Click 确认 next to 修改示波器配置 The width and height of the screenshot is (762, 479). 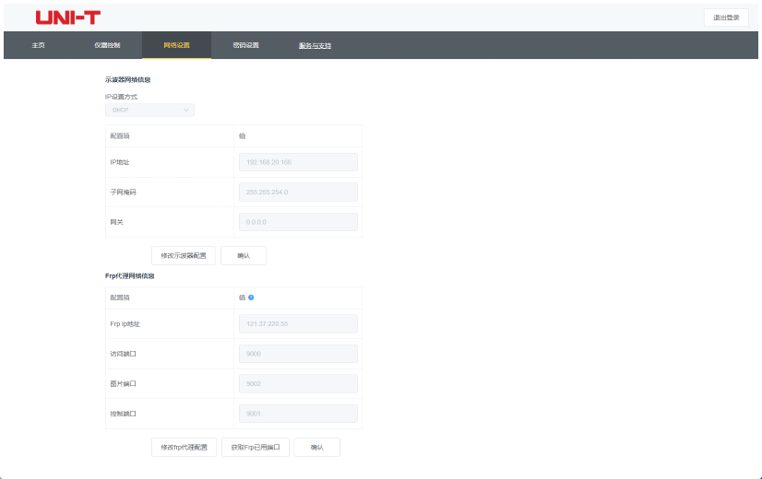coord(243,256)
